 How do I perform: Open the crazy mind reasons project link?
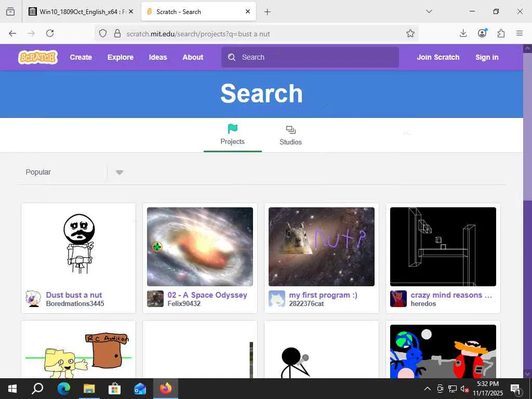[x=451, y=295]
